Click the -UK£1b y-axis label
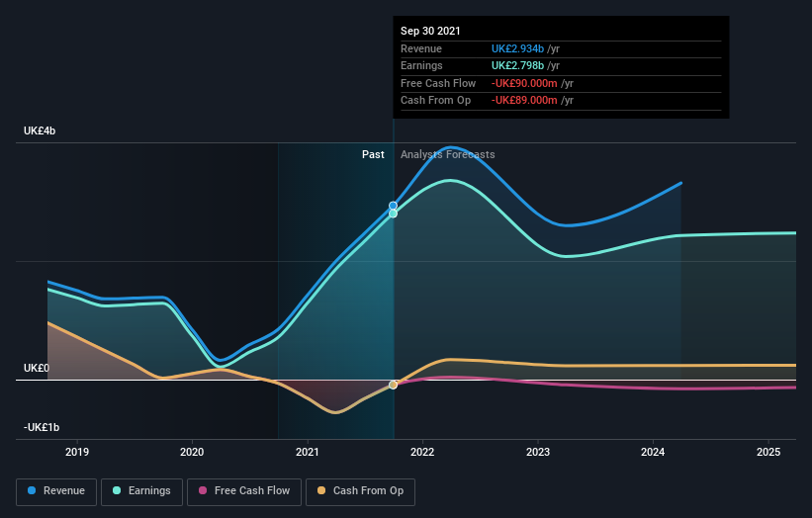The height and width of the screenshot is (518, 812). pos(42,427)
